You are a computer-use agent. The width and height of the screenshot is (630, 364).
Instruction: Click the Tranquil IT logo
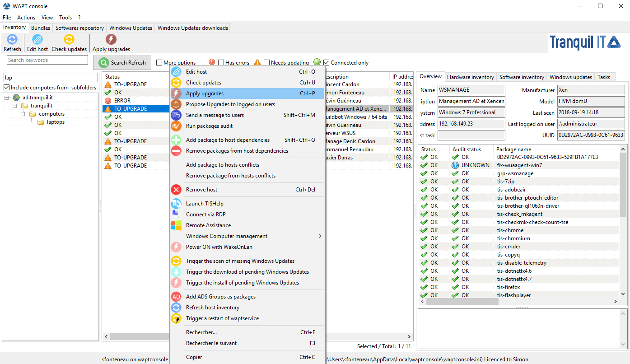[x=585, y=42]
